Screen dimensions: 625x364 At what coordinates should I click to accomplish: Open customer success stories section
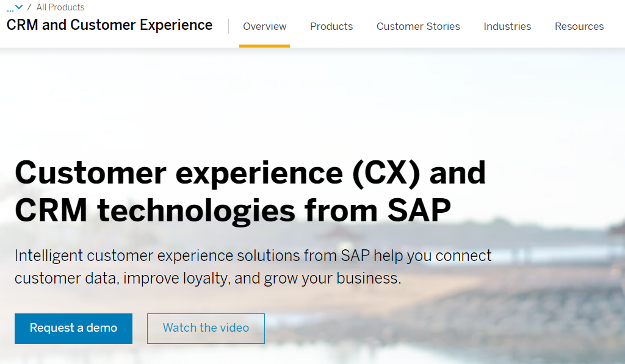tap(418, 26)
